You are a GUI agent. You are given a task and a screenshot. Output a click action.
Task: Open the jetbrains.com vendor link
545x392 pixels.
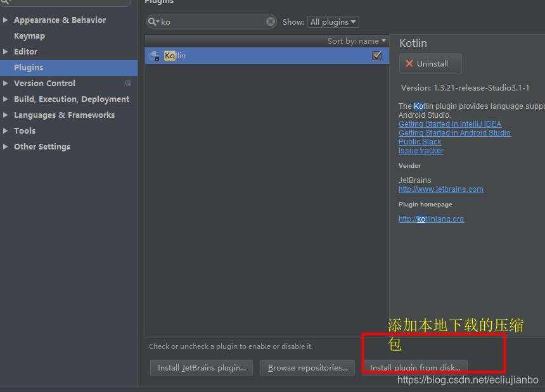(440, 189)
